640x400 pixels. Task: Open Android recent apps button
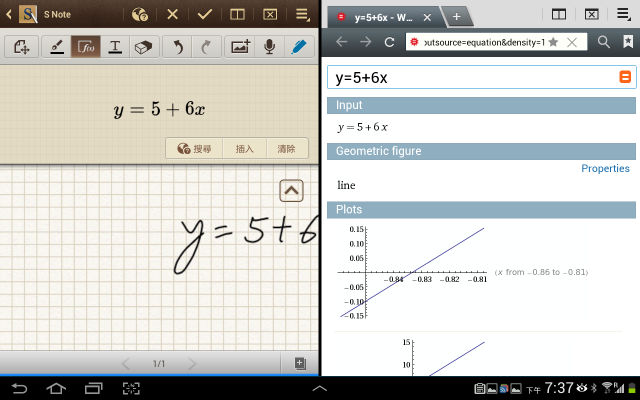pyautogui.click(x=93, y=388)
